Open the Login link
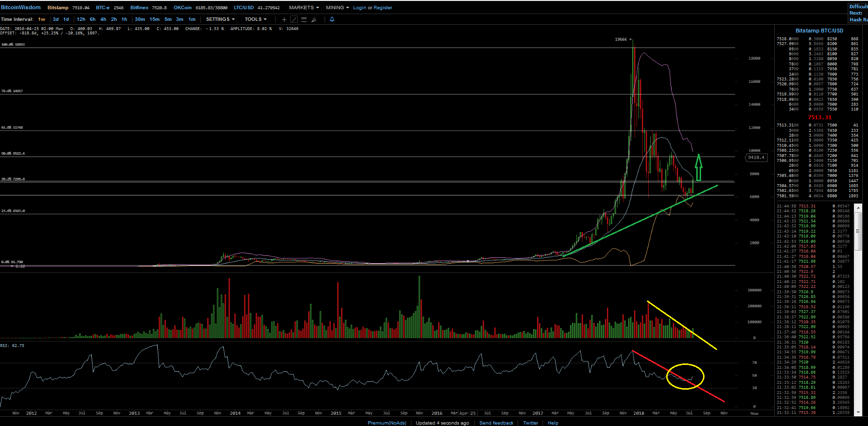This screenshot has width=868, height=426. click(360, 8)
